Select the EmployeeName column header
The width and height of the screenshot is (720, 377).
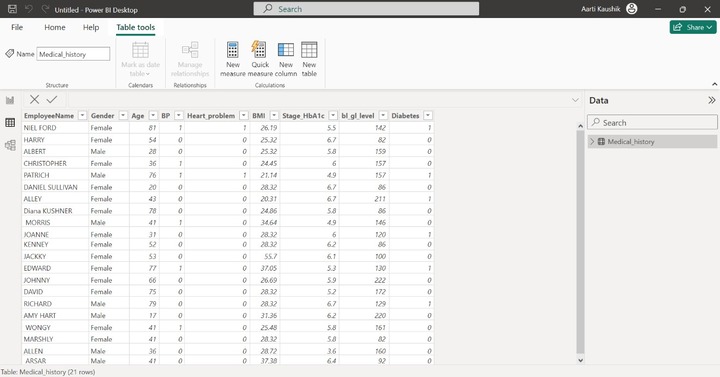coord(49,115)
